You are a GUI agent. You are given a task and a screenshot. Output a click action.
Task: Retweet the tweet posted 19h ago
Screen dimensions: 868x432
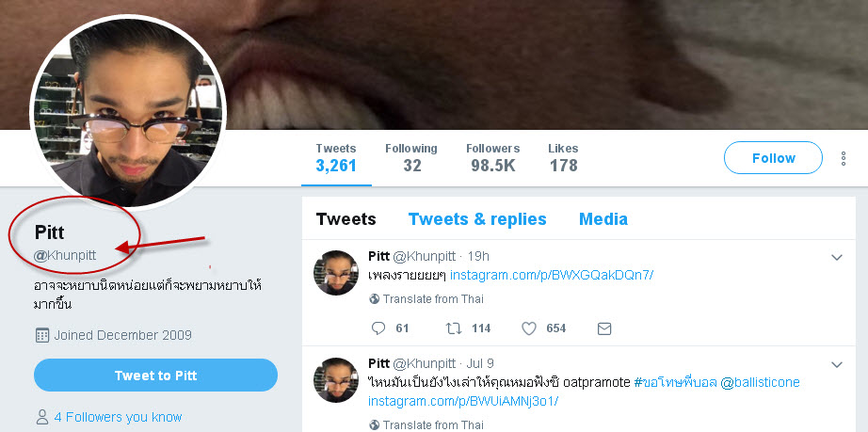(x=454, y=328)
